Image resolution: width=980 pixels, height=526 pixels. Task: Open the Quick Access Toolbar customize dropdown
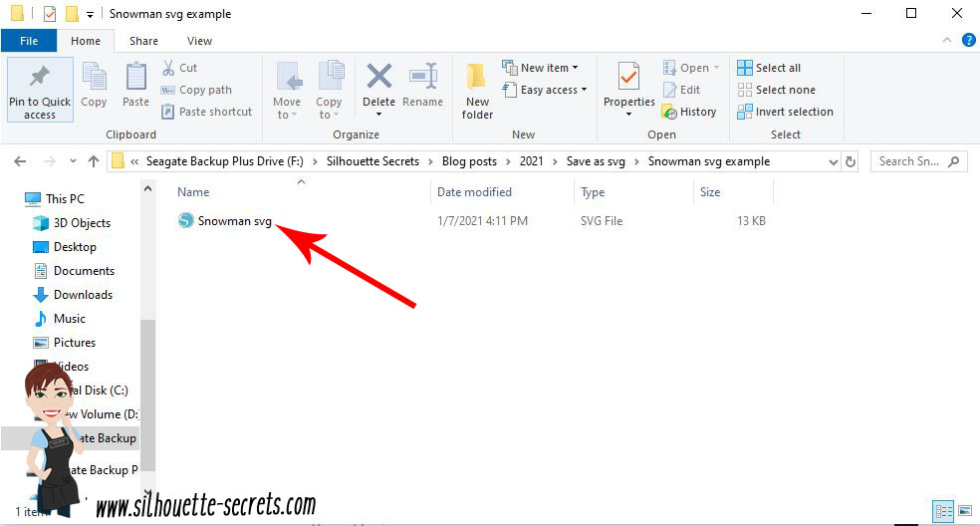pyautogui.click(x=90, y=14)
